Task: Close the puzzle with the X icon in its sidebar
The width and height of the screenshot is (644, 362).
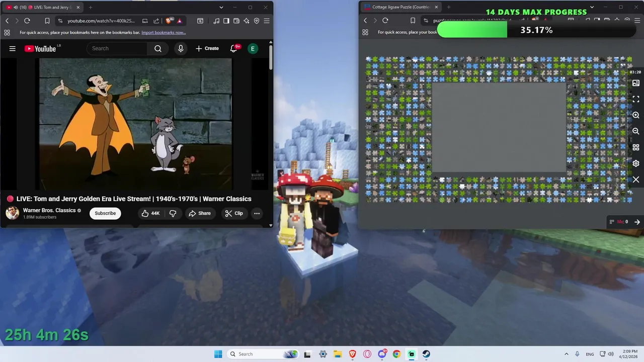Action: (636, 179)
